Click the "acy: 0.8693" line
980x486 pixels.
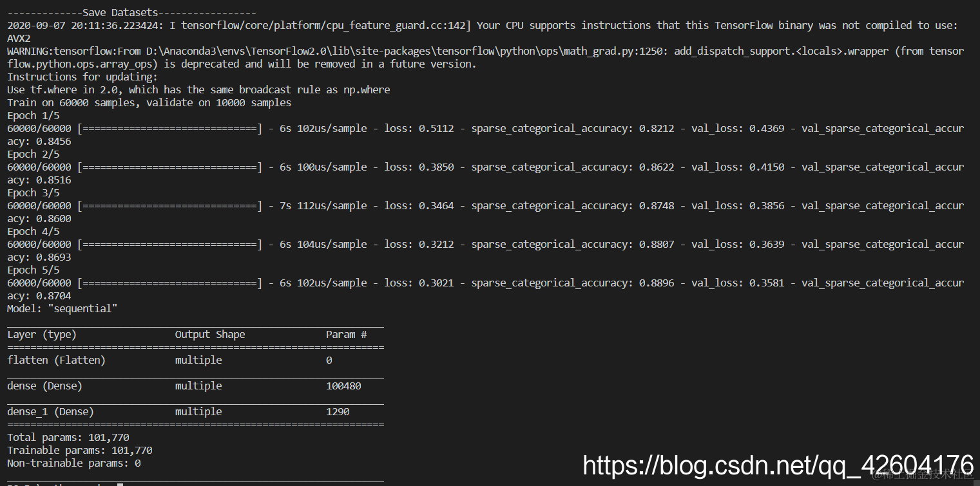click(39, 257)
